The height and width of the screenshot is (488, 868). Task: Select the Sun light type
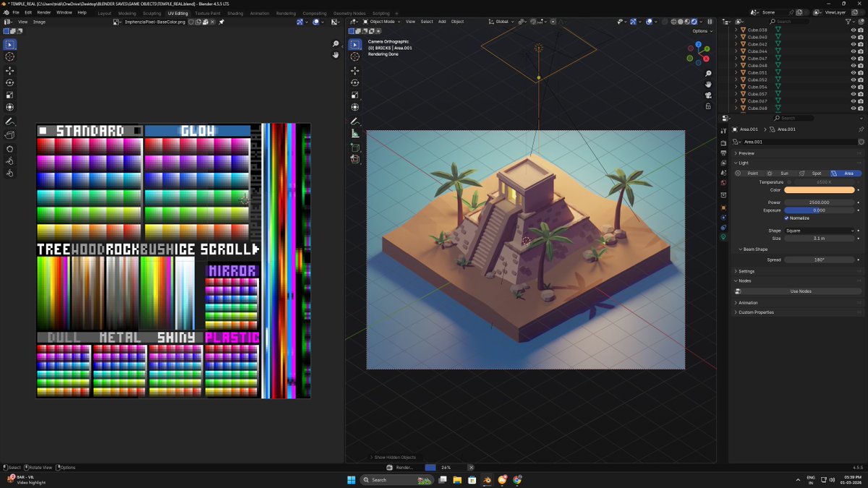pos(780,174)
